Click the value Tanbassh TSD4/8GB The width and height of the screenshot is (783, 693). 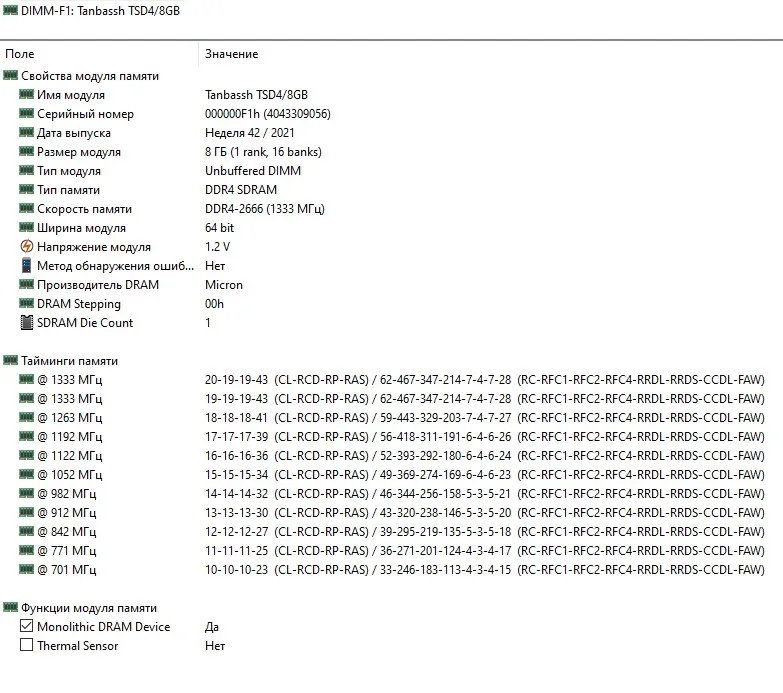(256, 95)
